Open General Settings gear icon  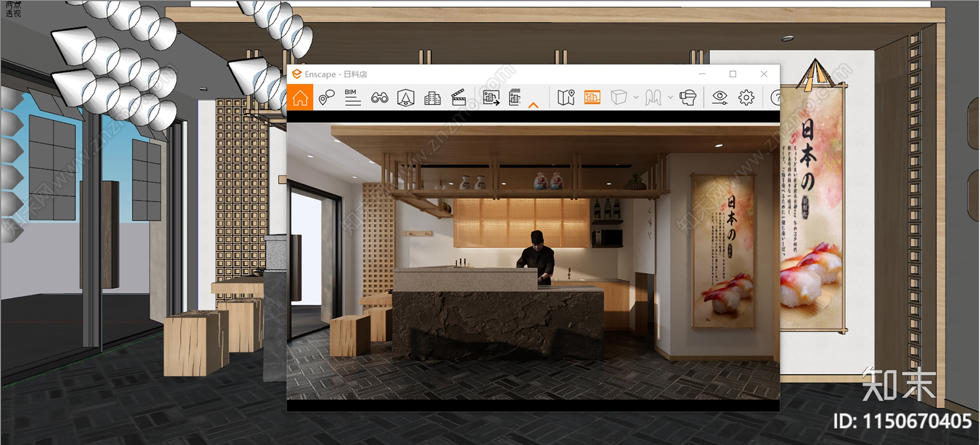(746, 97)
